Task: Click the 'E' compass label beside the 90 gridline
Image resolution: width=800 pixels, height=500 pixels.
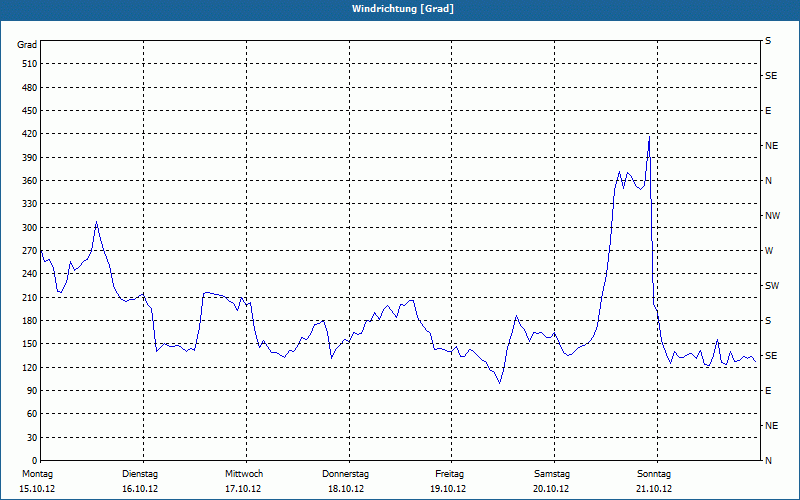Action: point(768,391)
